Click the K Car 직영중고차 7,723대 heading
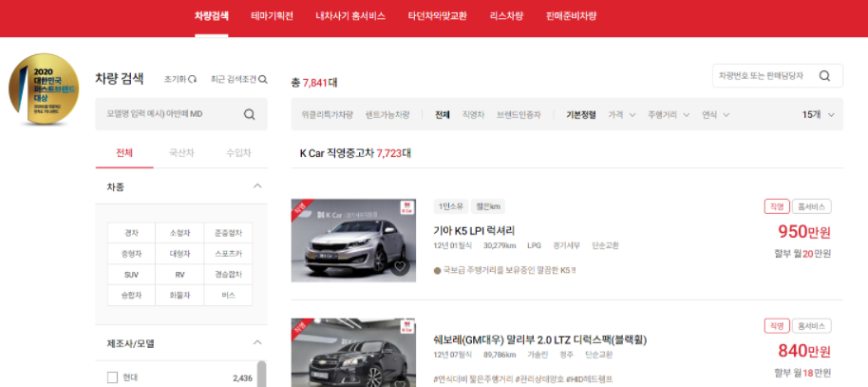Screen dimensions: 868x387 (355, 154)
